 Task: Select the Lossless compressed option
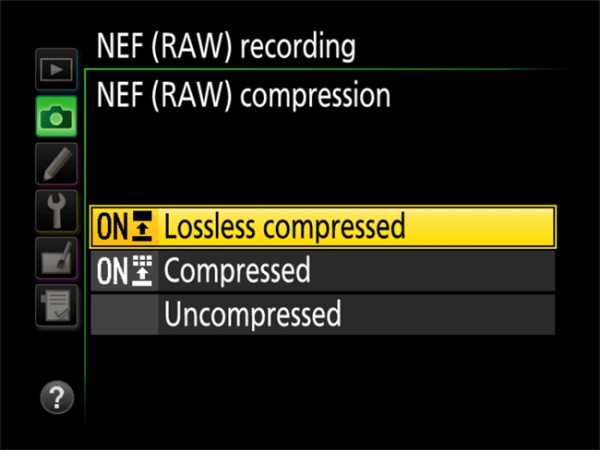click(284, 227)
